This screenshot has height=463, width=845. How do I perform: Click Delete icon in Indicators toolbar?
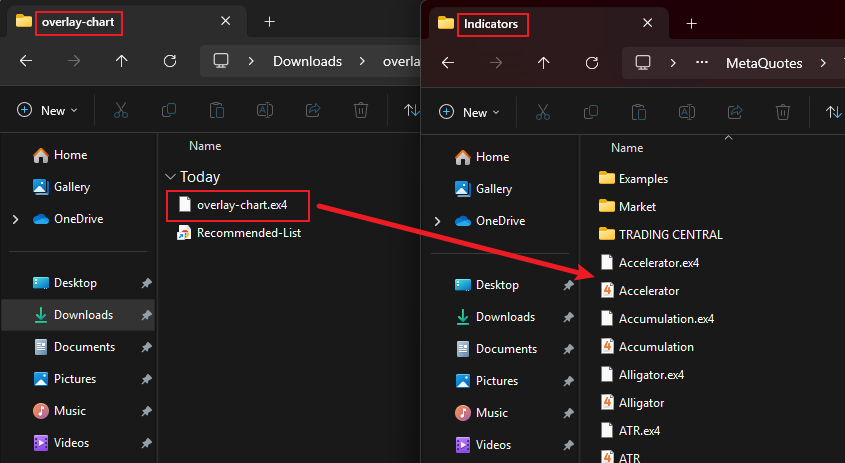[782, 113]
